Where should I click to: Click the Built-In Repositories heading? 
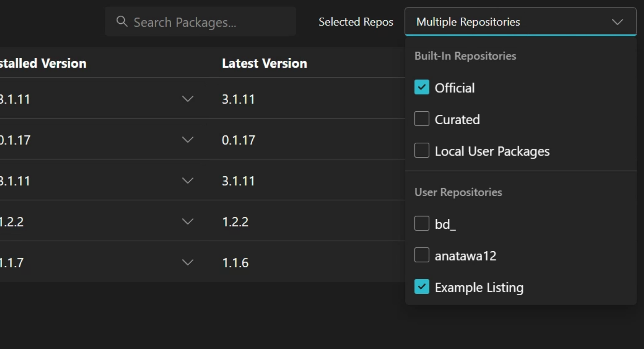coord(465,56)
